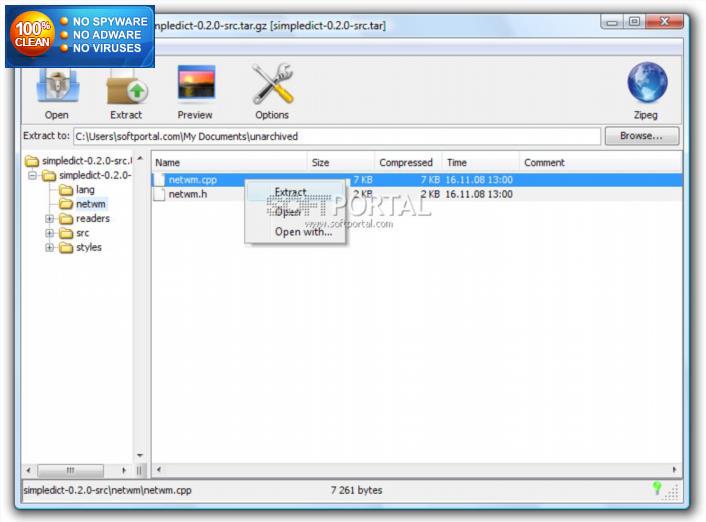Choose Open with... from the context menu
The width and height of the screenshot is (706, 522).
click(295, 232)
